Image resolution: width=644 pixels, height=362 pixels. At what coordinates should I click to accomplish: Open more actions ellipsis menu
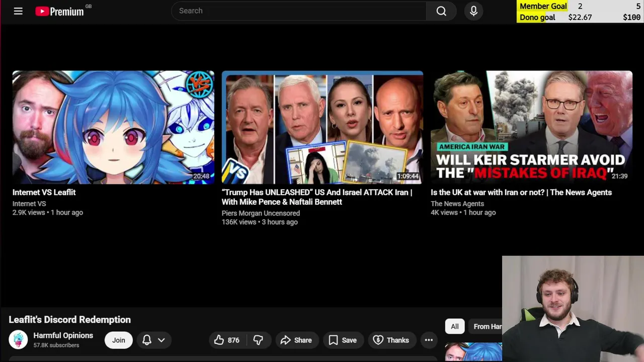point(429,340)
